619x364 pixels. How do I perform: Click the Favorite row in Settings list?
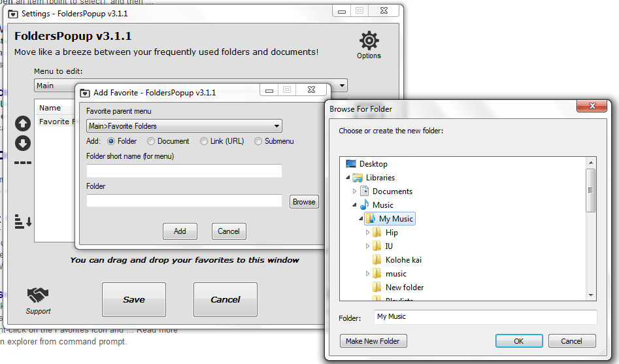point(55,122)
